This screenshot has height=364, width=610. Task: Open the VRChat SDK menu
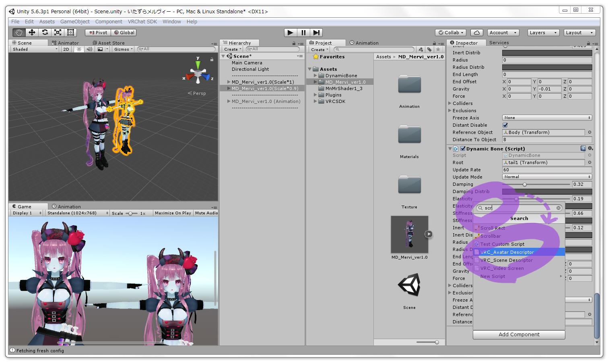142,22
